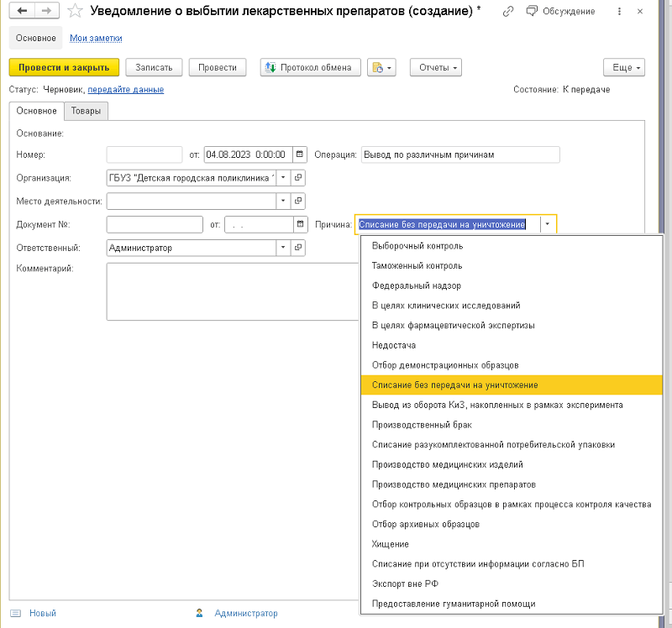Copy link using the chain icon
Image resolution: width=672 pixels, height=628 pixels.
[507, 12]
